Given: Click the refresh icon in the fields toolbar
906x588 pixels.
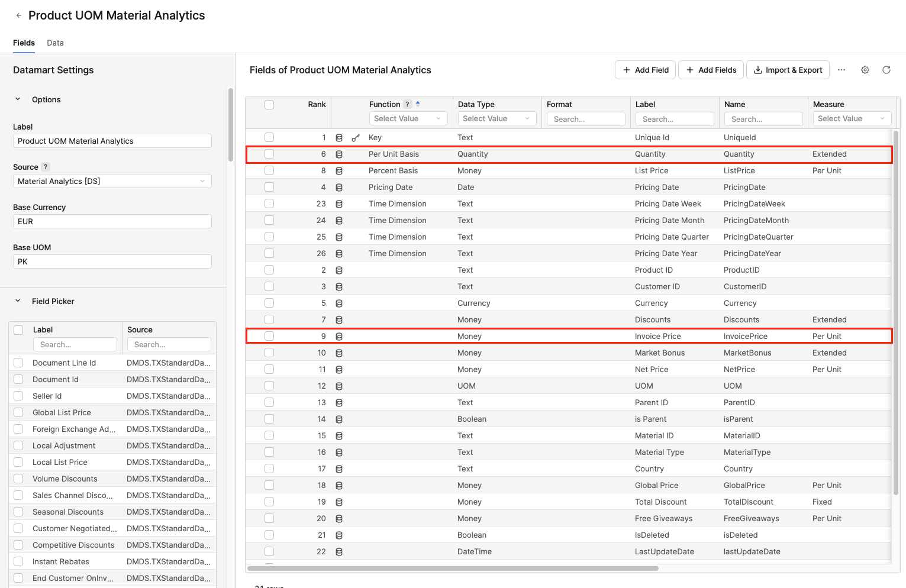Looking at the screenshot, I should point(886,70).
